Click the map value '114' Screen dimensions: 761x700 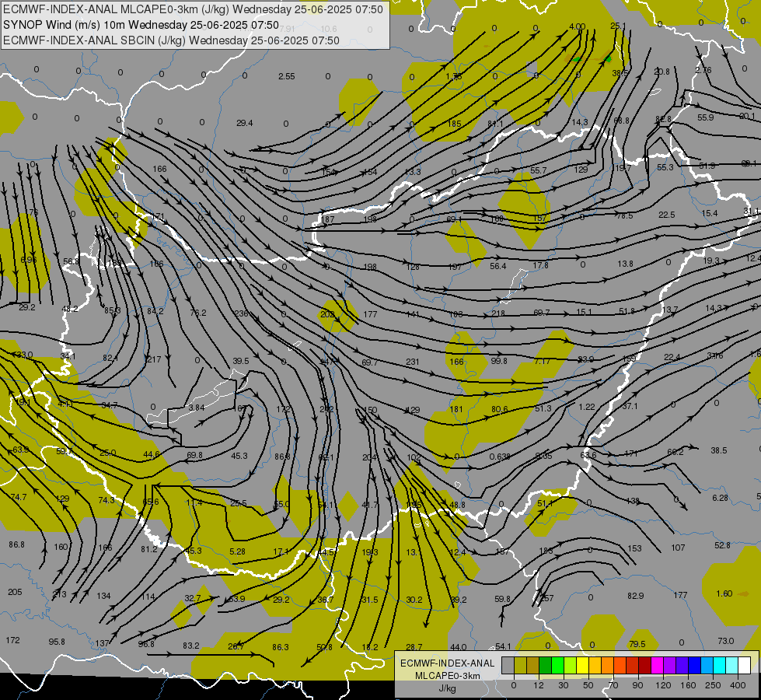coord(148,597)
